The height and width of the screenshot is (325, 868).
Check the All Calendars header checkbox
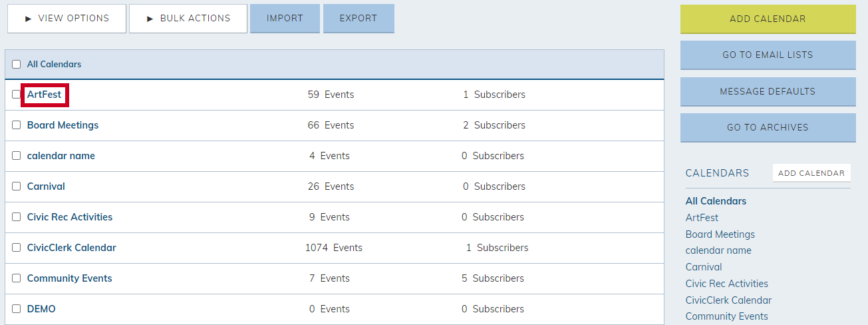[17, 65]
